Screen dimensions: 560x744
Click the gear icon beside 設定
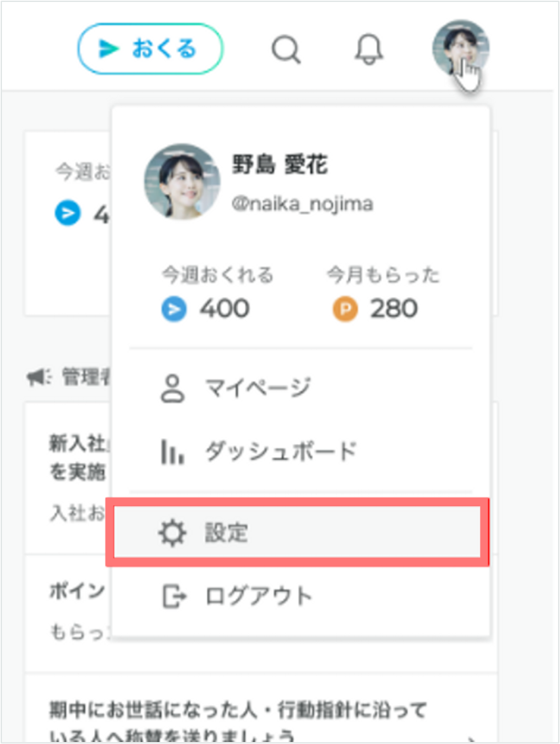pyautogui.click(x=173, y=532)
